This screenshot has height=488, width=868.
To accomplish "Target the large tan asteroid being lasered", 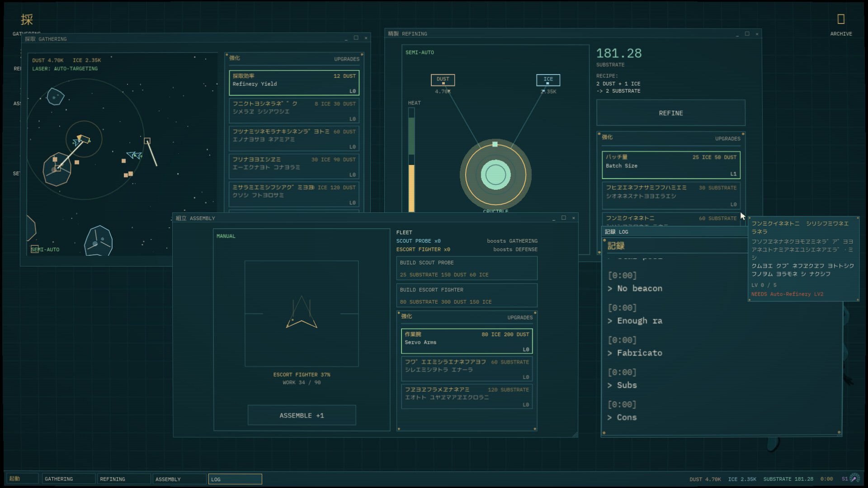I will tap(57, 169).
